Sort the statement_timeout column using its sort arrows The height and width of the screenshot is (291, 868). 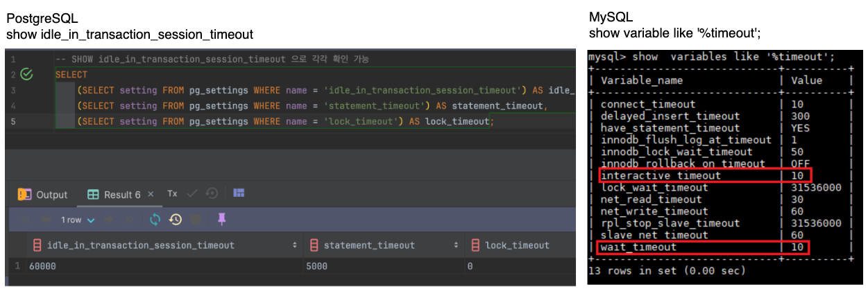pos(457,245)
